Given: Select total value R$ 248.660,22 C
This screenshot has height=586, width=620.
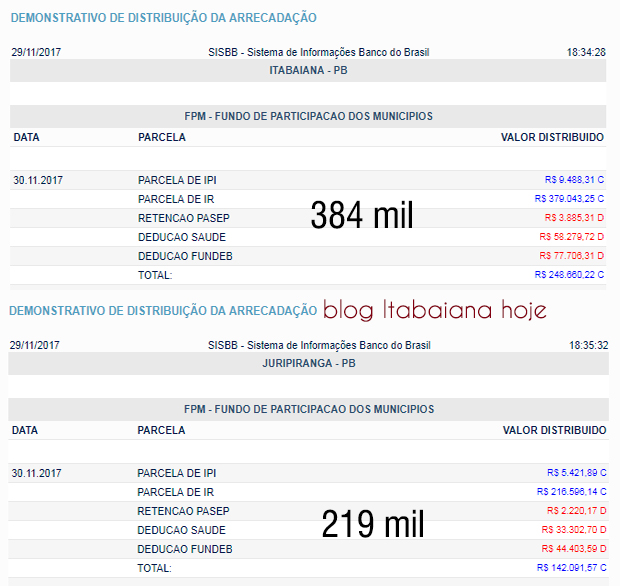Looking at the screenshot, I should [x=569, y=275].
